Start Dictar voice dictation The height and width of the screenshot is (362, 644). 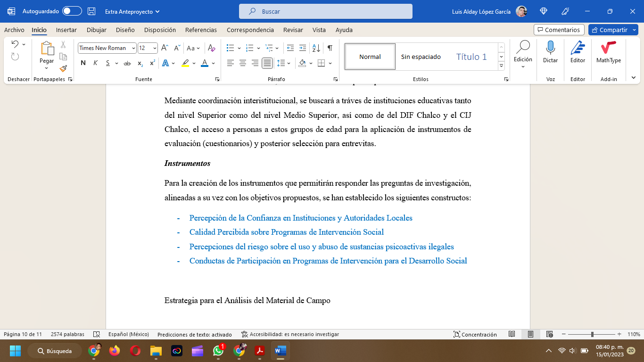point(550,52)
